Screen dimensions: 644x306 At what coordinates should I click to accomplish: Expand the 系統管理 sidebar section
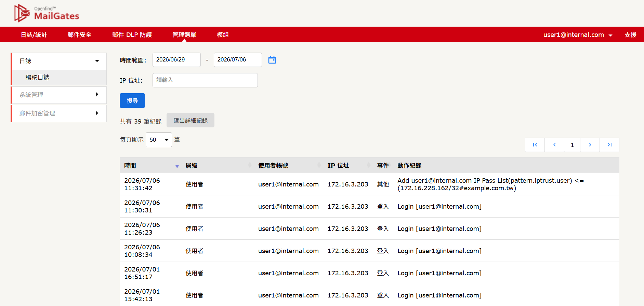[59, 95]
